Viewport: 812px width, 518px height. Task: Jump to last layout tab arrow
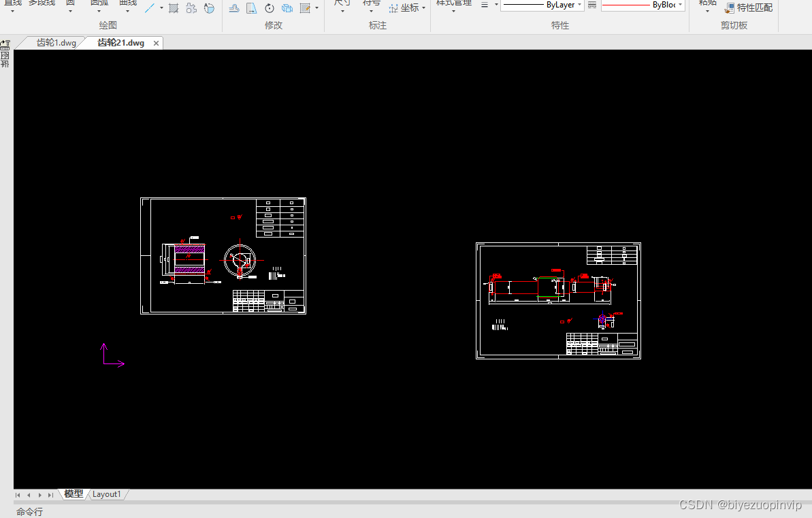[51, 496]
